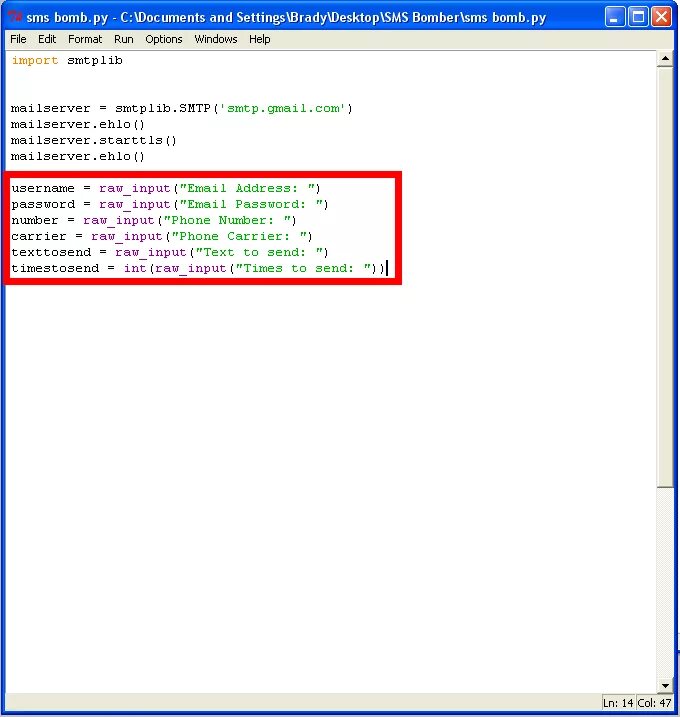
Task: Click the IDLE icon in title bar
Action: click(x=15, y=17)
